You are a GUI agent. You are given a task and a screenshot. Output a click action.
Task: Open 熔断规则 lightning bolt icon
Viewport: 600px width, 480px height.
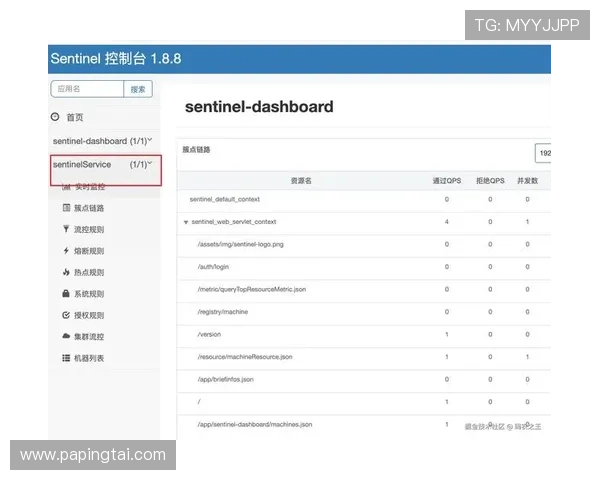(x=66, y=251)
